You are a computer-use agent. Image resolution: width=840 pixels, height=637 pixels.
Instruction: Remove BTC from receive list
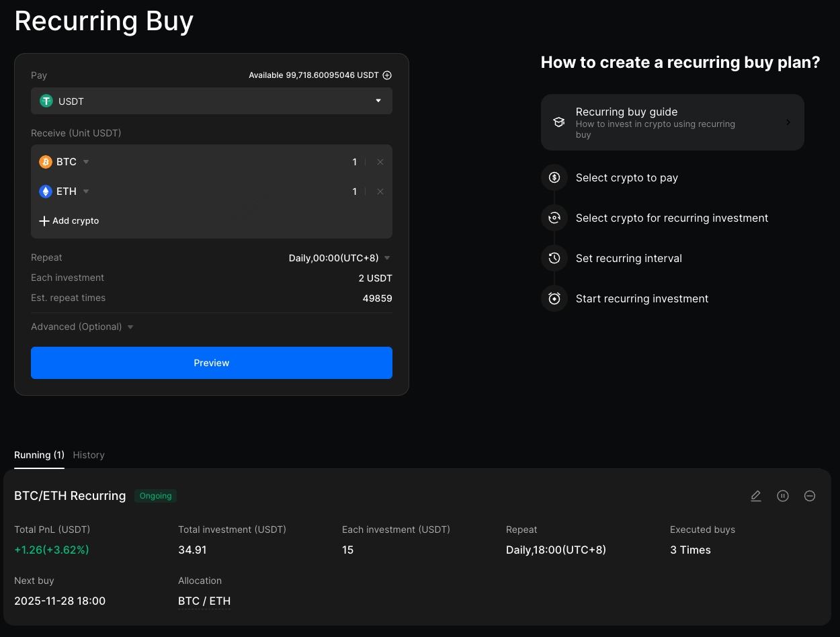(x=380, y=162)
